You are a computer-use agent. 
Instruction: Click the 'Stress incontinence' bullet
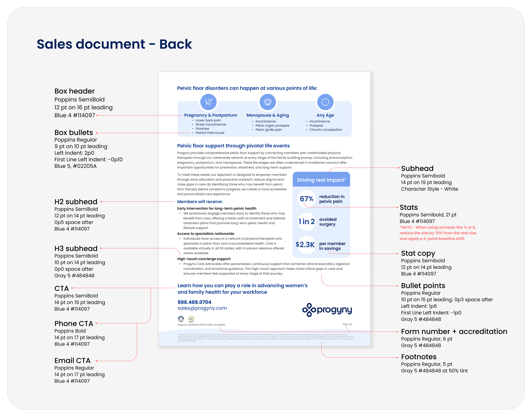tap(210, 124)
